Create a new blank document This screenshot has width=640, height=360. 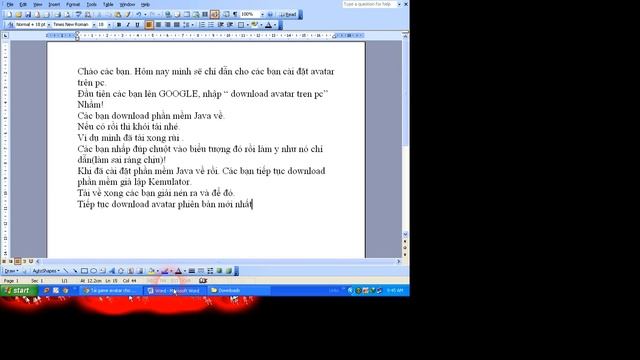pyautogui.click(x=9, y=14)
